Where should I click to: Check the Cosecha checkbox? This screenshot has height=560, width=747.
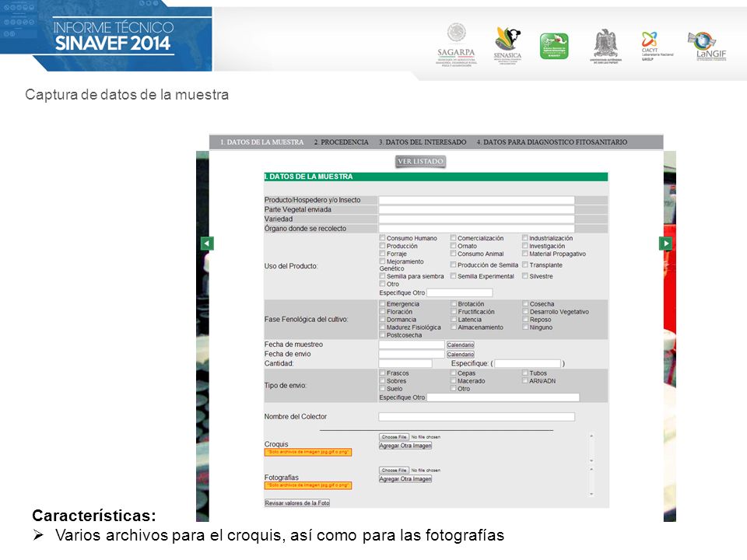525,303
